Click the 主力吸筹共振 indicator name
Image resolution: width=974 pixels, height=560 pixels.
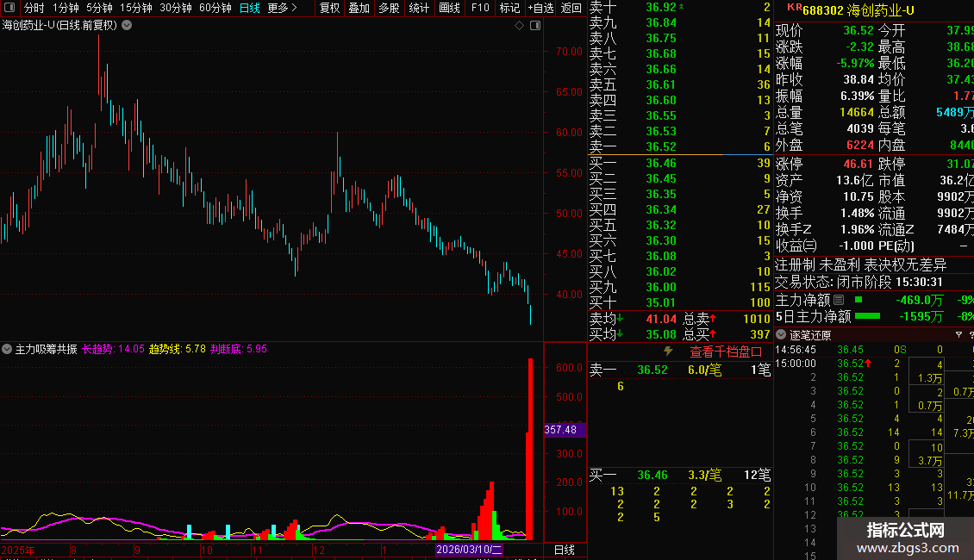pyautogui.click(x=46, y=349)
